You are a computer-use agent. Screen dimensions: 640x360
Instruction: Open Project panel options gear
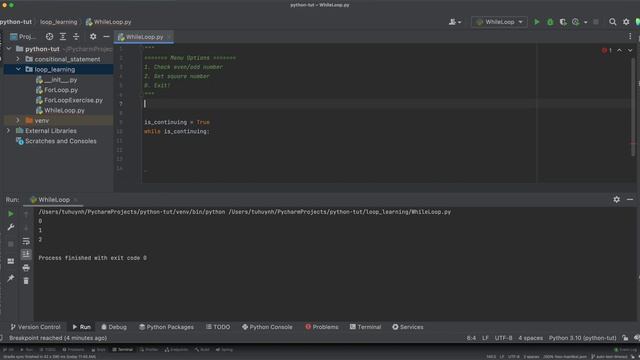93,37
